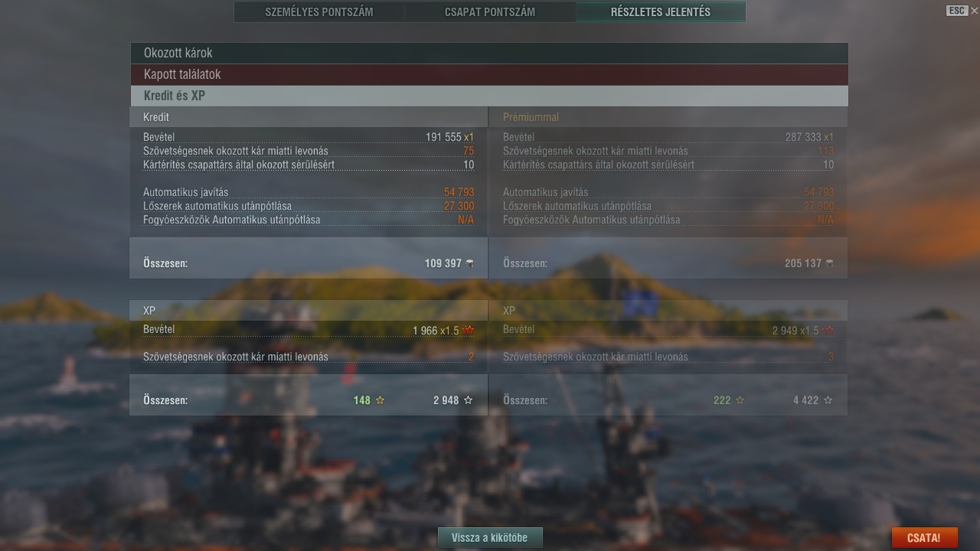Select the Részletes jelentés tab
Viewport: 980px width, 551px height.
[x=661, y=12]
